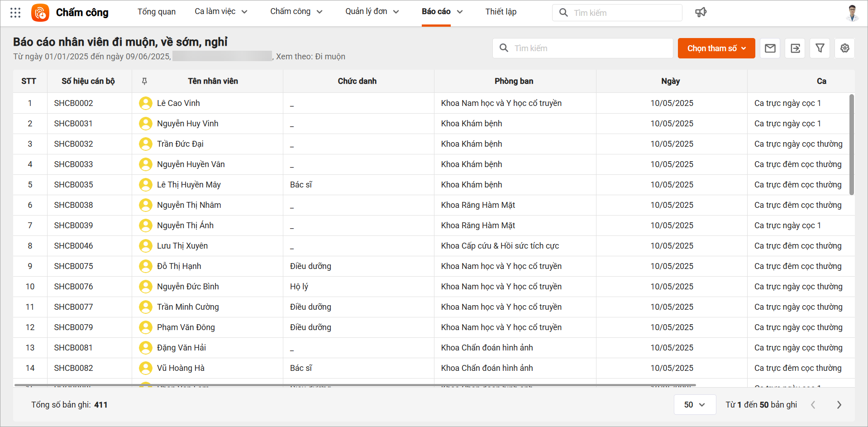Open the Thiết lập menu
The height and width of the screenshot is (427, 868).
[x=501, y=12]
